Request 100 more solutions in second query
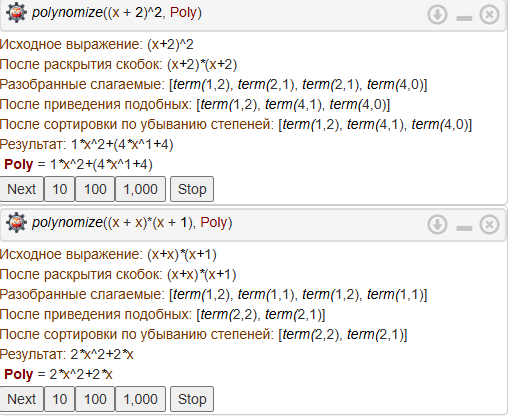 tap(95, 399)
